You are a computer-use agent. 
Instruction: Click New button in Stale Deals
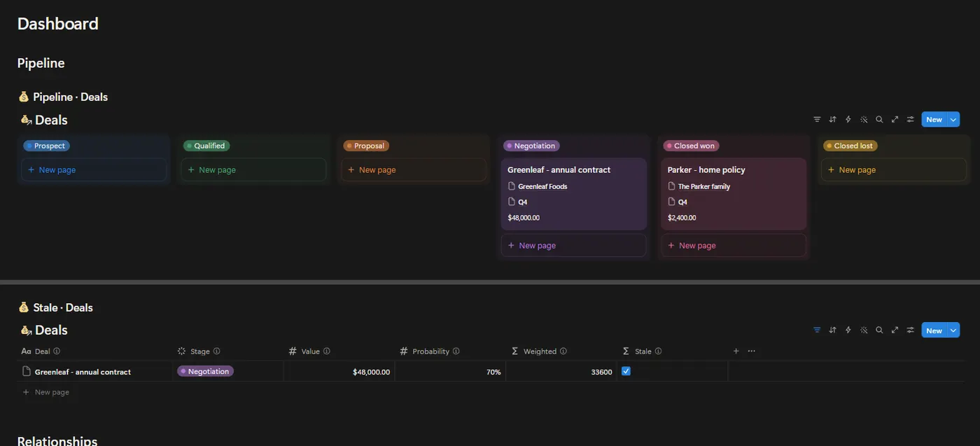pos(934,330)
